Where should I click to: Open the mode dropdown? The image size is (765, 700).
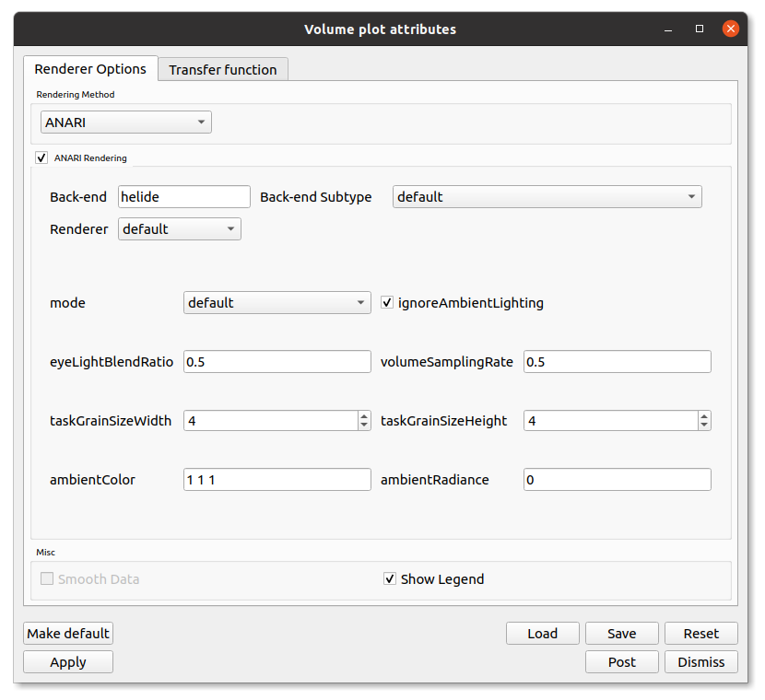click(277, 303)
